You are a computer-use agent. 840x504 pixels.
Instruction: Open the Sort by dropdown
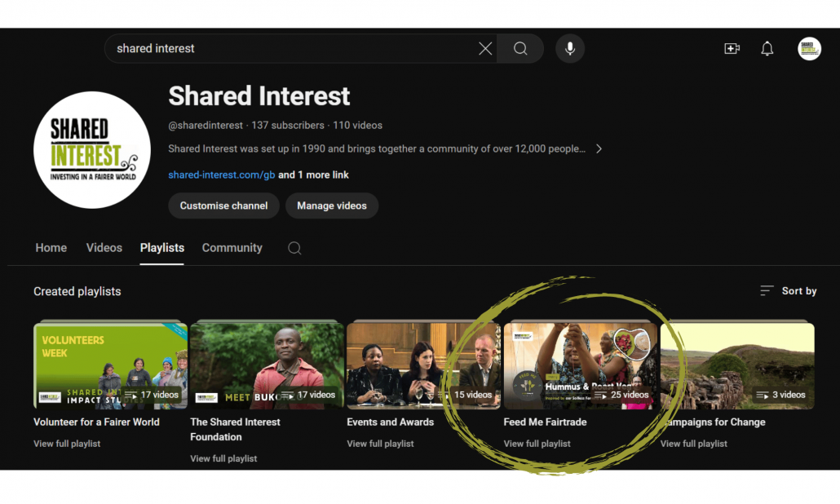coord(788,291)
